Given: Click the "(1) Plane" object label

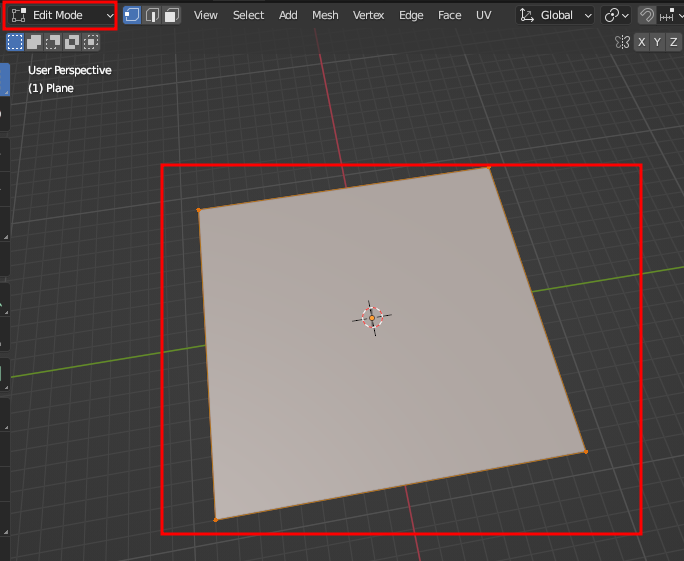Looking at the screenshot, I should coord(51,88).
